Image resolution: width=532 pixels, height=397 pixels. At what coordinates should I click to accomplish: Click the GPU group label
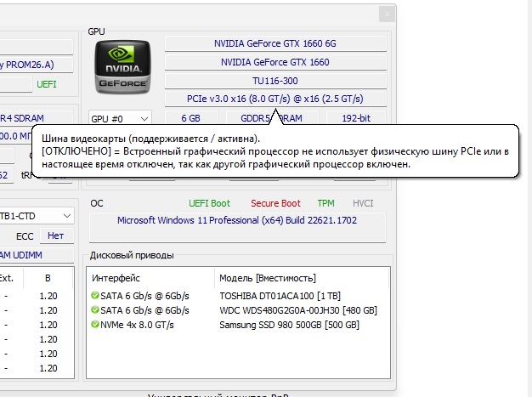[96, 31]
